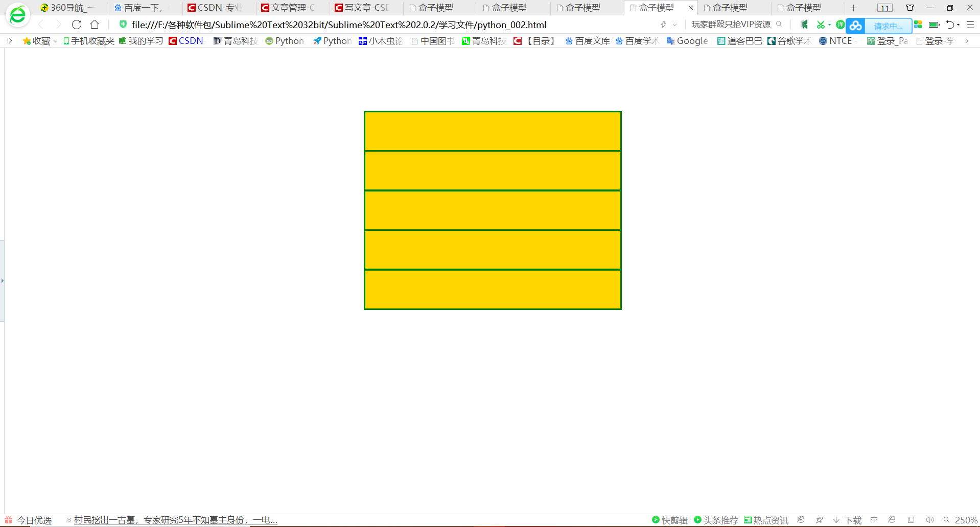Open the skin shirt icon
980x527 pixels.
coord(910,8)
